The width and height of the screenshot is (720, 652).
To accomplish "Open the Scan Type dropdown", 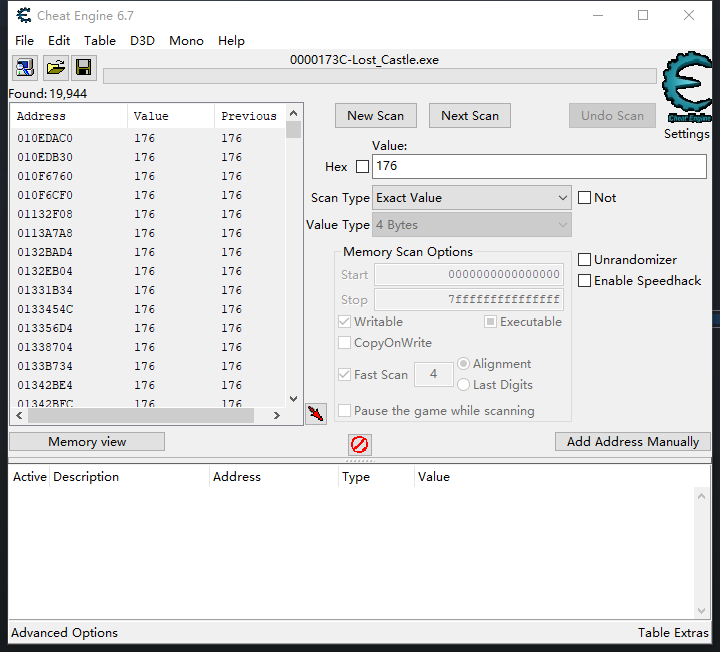I will 472,198.
